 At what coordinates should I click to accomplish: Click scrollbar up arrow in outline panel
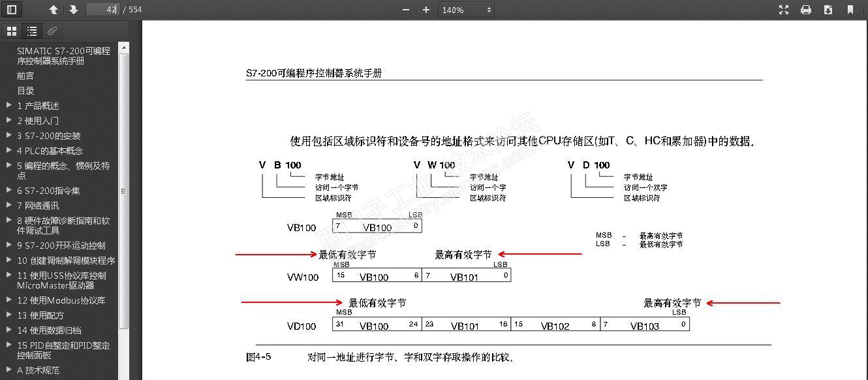124,48
